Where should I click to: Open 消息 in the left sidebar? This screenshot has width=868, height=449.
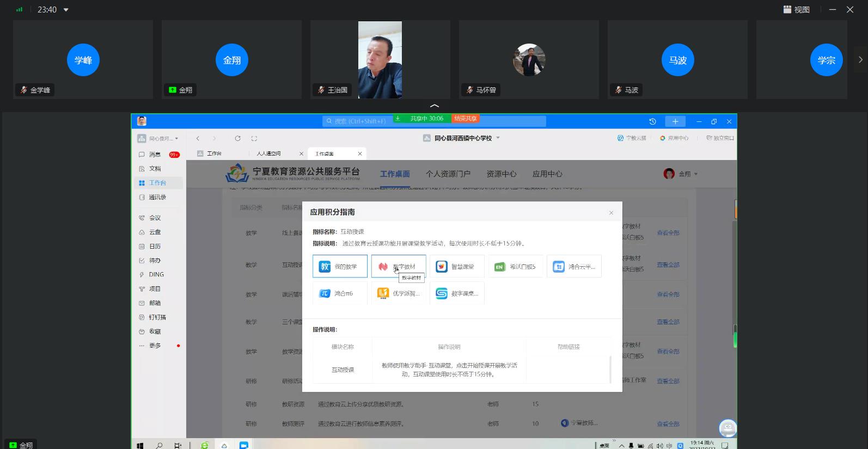155,155
